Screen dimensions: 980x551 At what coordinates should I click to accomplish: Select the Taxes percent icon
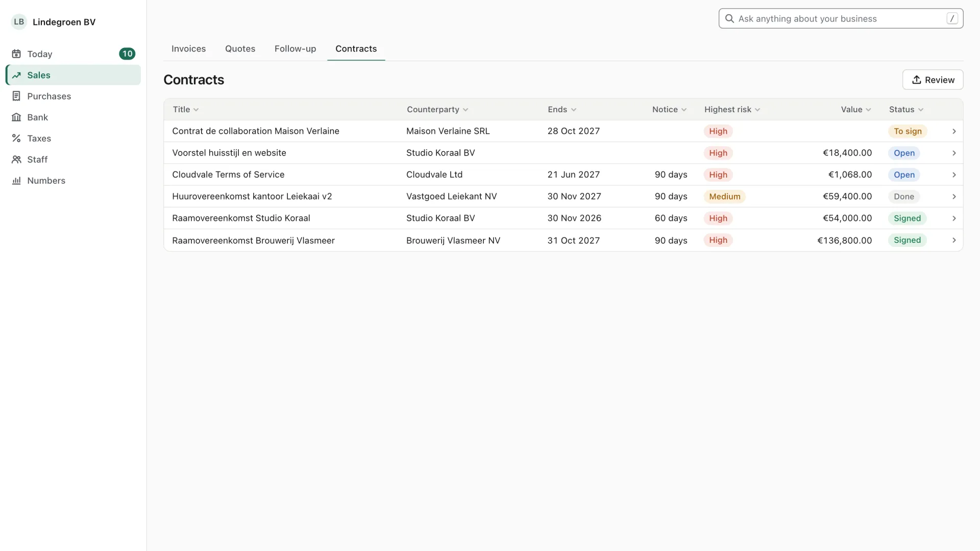[16, 138]
